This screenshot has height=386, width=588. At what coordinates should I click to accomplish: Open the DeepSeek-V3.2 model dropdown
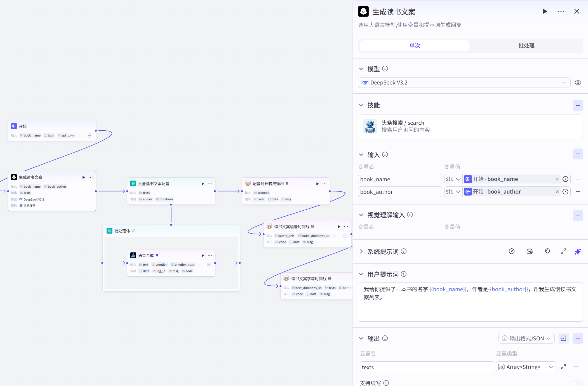[464, 83]
